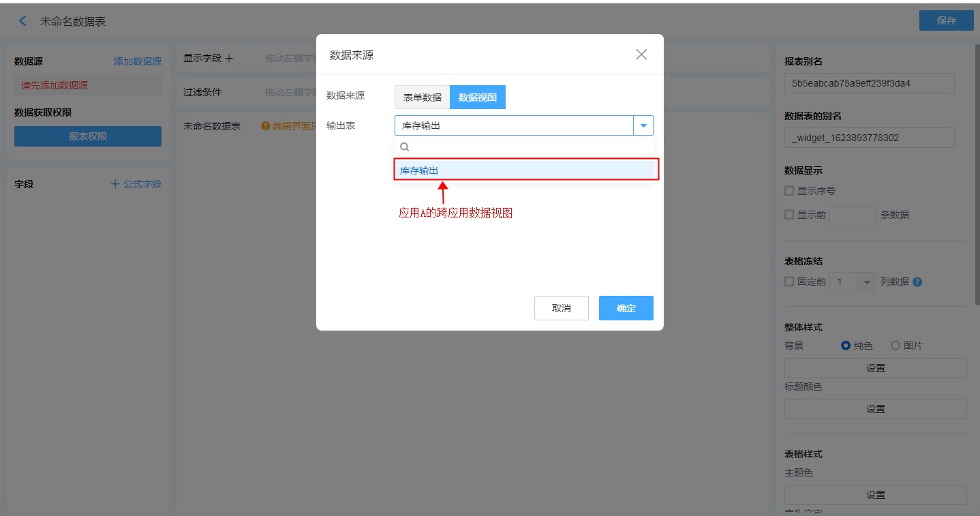Click the help icon next to 列数据

[x=917, y=282]
